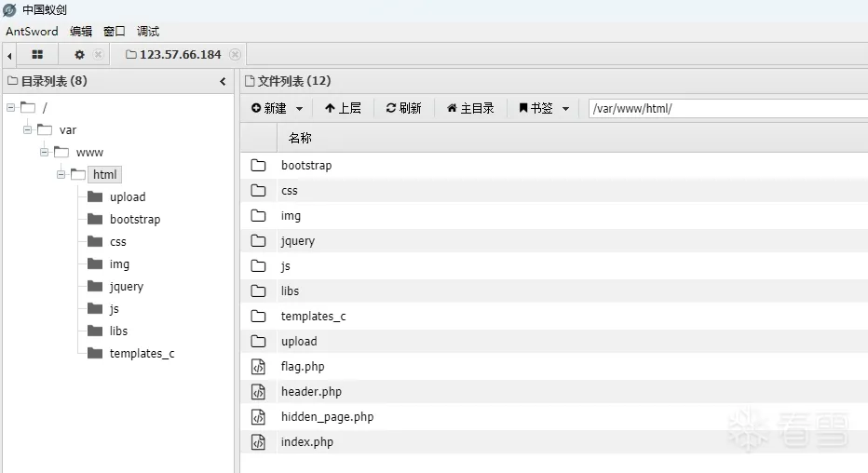Collapse the root / tree node

10,107
